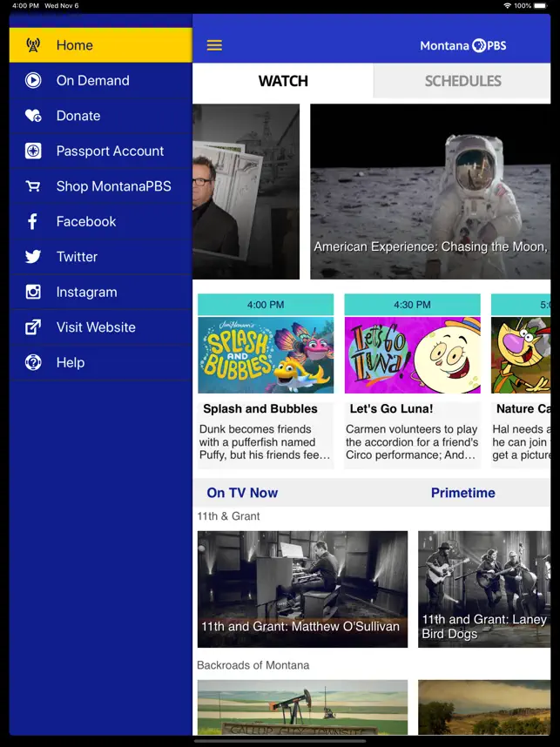Open the featured banner with man in glasses

(246, 192)
